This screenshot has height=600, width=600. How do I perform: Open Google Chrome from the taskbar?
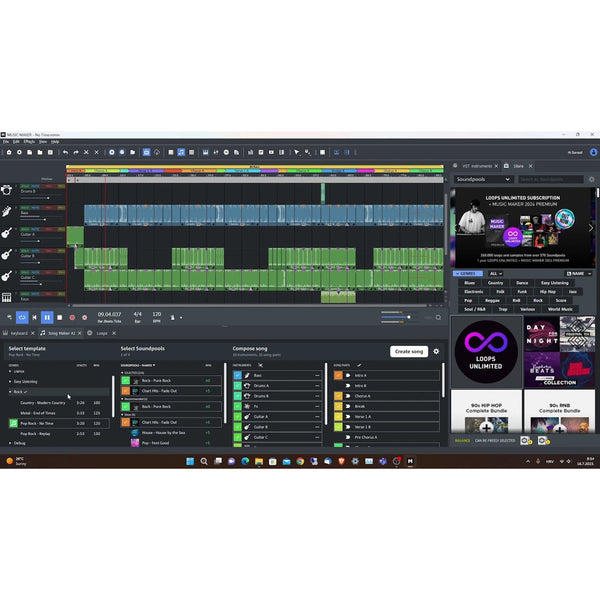(300, 461)
